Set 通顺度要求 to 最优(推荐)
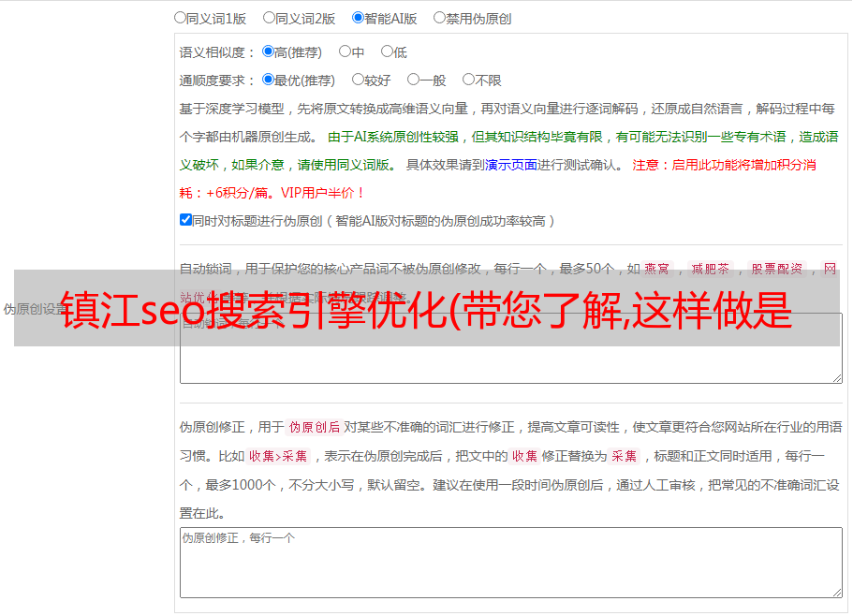 (x=268, y=80)
